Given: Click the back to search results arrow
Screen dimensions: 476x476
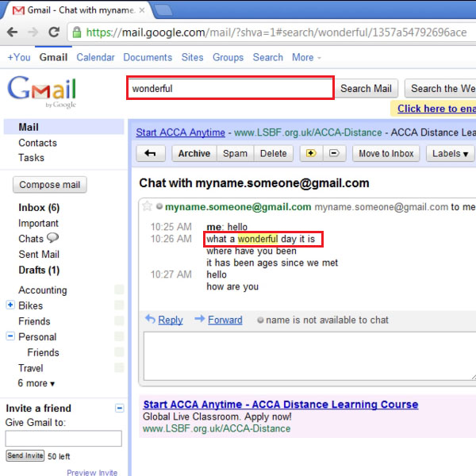Looking at the screenshot, I should 151,154.
